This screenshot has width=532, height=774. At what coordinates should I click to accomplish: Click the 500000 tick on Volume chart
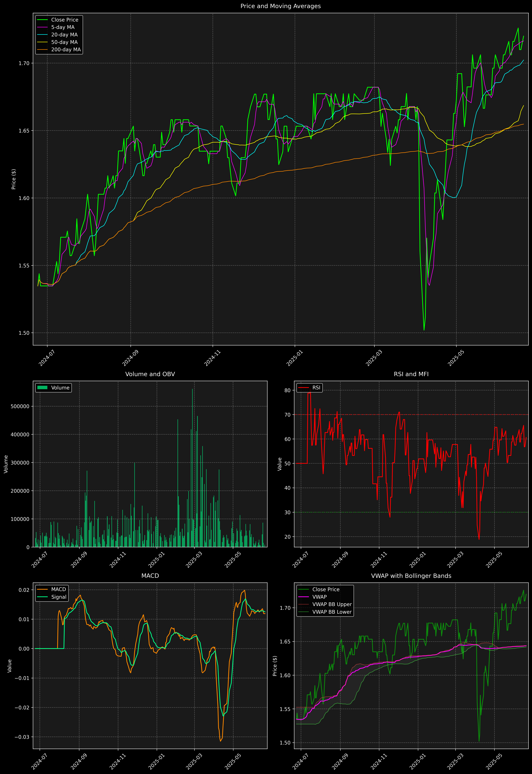[20, 406]
